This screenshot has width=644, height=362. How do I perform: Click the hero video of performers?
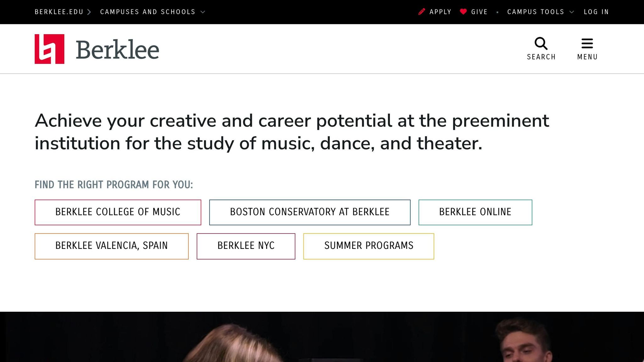click(x=322, y=337)
